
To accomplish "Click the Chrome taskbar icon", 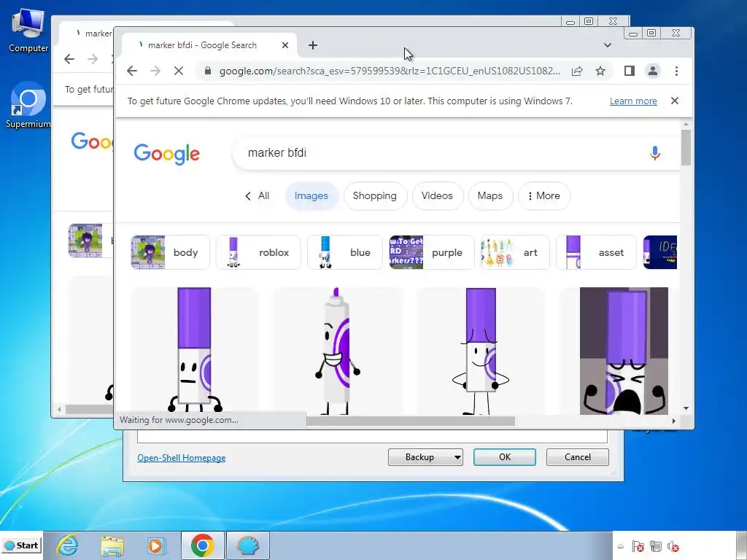I will pyautogui.click(x=203, y=545).
